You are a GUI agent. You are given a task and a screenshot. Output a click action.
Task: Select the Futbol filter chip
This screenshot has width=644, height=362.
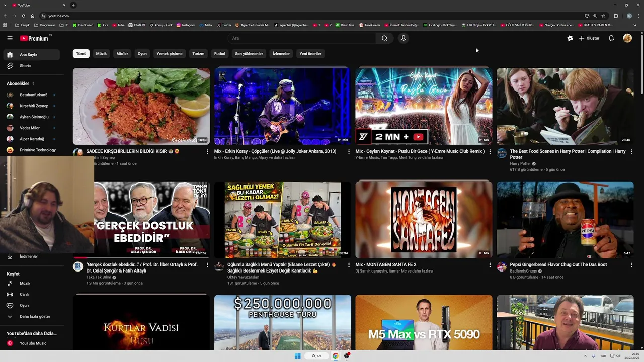[x=220, y=54]
